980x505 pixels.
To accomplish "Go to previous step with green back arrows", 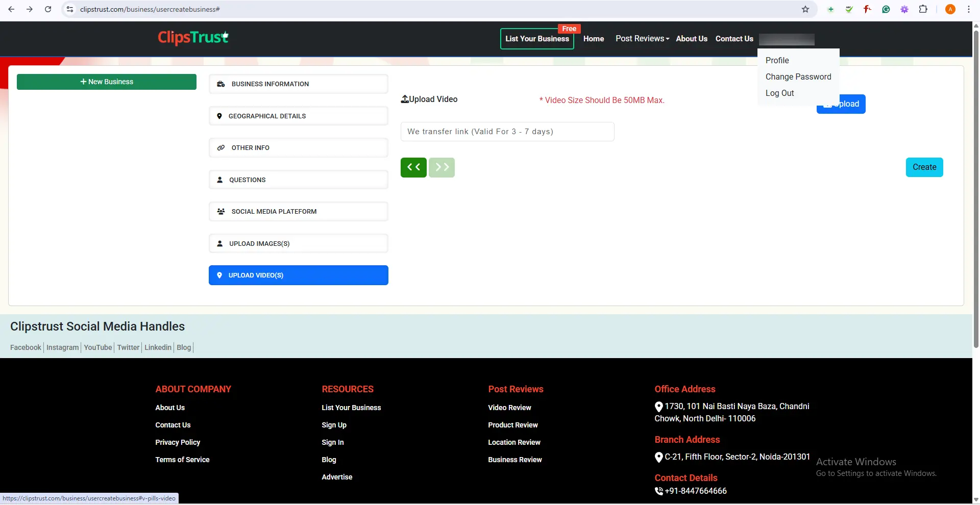I will pos(413,167).
